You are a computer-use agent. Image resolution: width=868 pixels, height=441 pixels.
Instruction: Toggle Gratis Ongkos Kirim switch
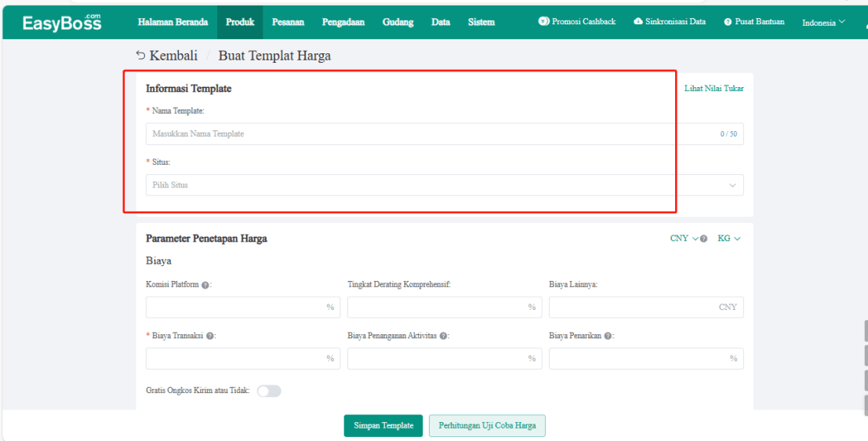pyautogui.click(x=269, y=391)
